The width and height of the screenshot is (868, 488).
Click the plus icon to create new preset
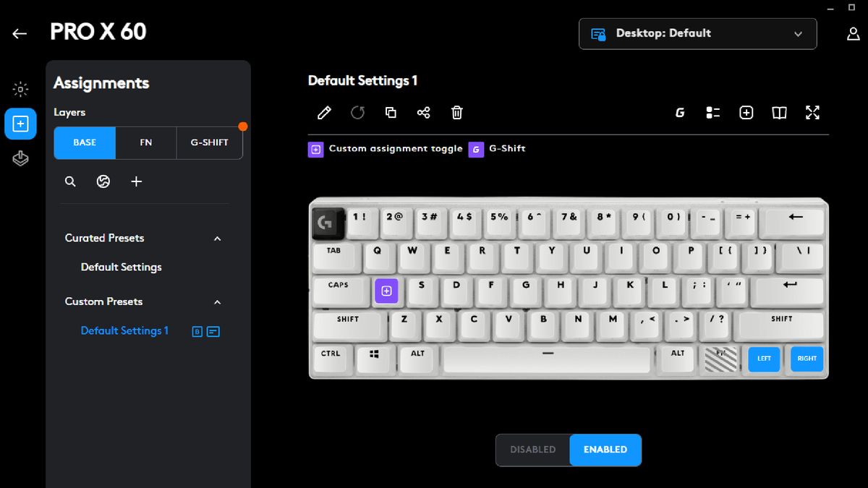pyautogui.click(x=136, y=181)
